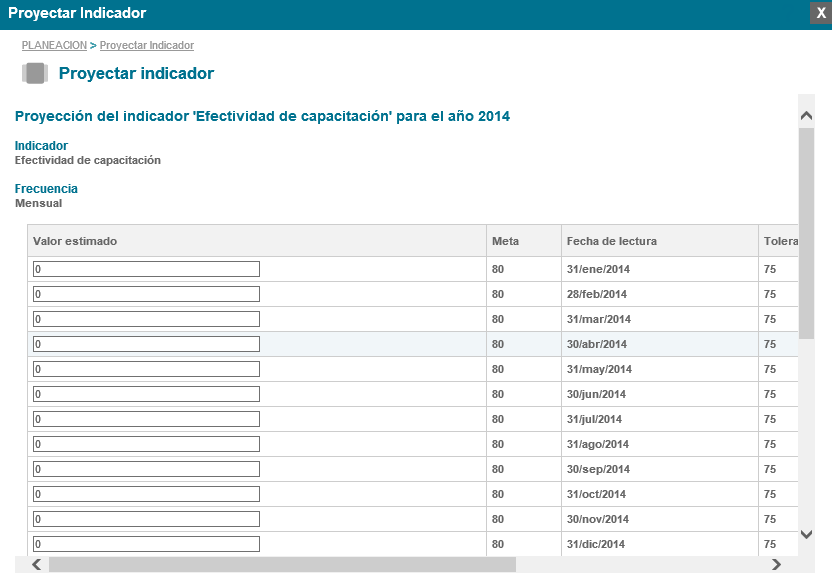Click the estimated value input for 30/abr/2014
Screen dimensions: 832x587
[x=146, y=344]
